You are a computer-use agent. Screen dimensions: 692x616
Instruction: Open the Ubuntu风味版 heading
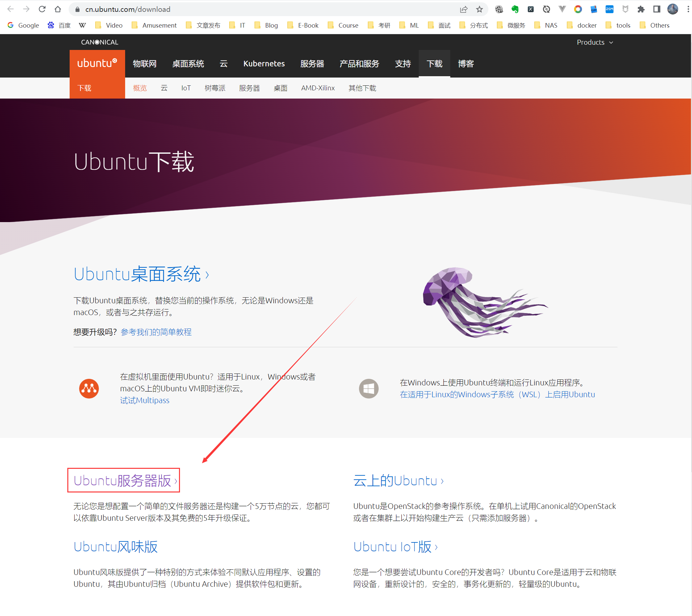pos(116,547)
